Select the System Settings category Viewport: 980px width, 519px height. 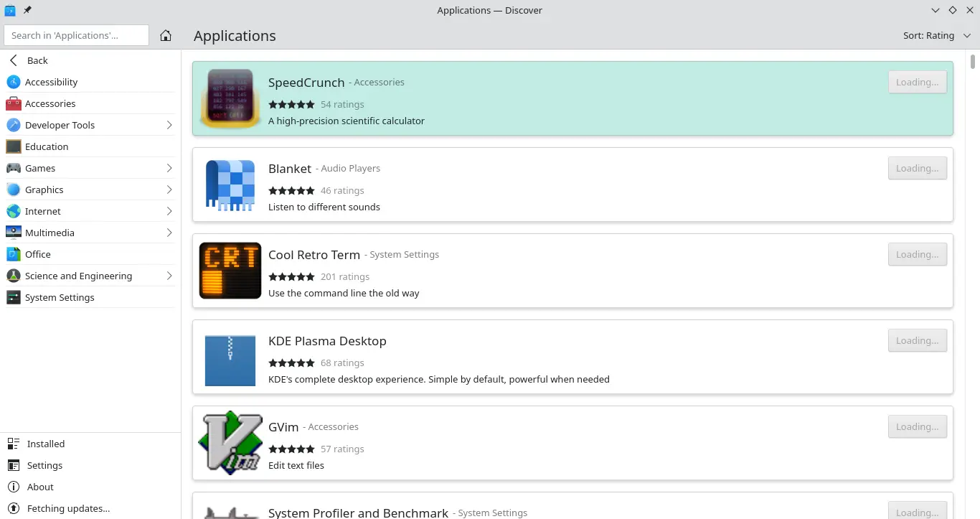pyautogui.click(x=90, y=297)
